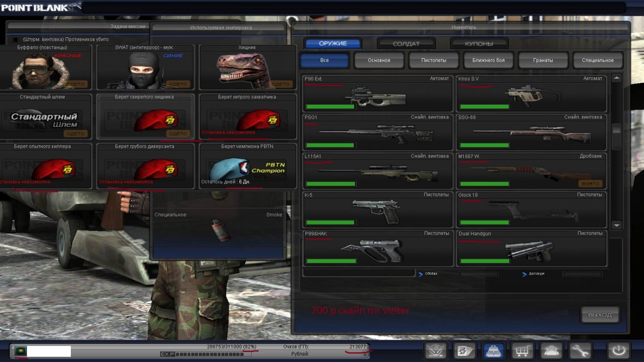This screenshot has height=362, width=644.
Task: Click the ВЫХОД button
Action: 600,315
